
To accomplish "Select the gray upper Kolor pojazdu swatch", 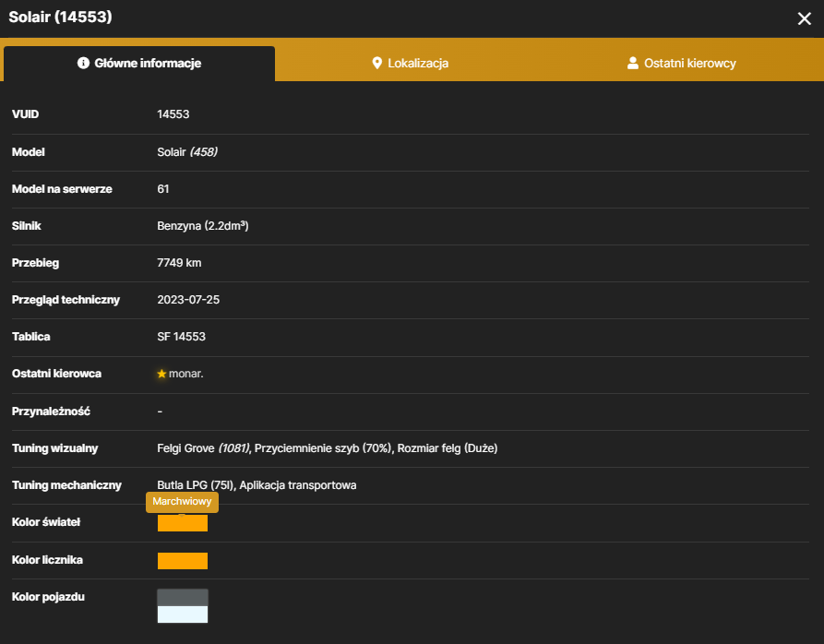I will point(183,598).
